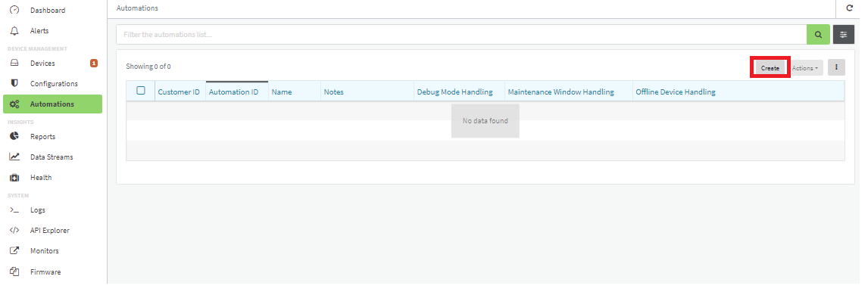
Task: Click the Reports pie chart icon
Action: tap(15, 137)
